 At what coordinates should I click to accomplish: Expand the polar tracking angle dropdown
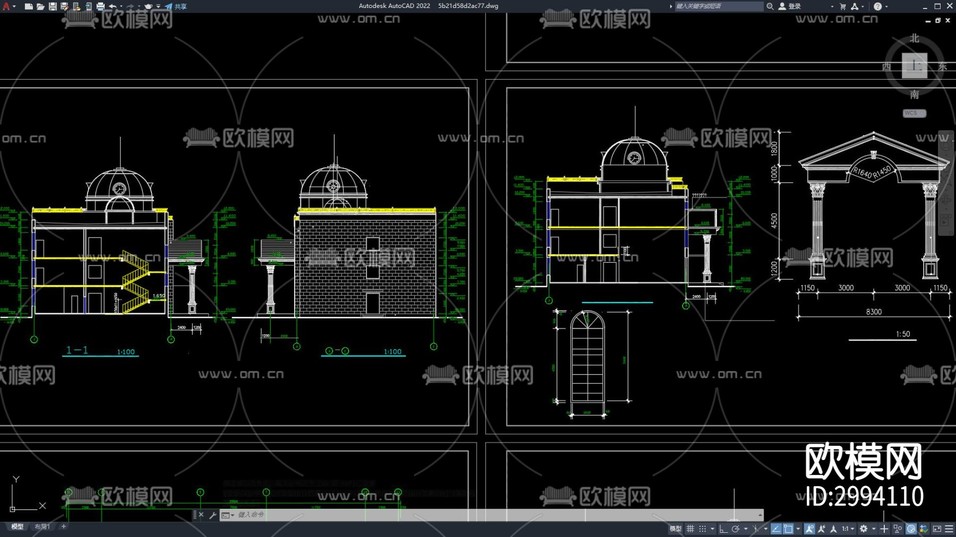(x=746, y=529)
